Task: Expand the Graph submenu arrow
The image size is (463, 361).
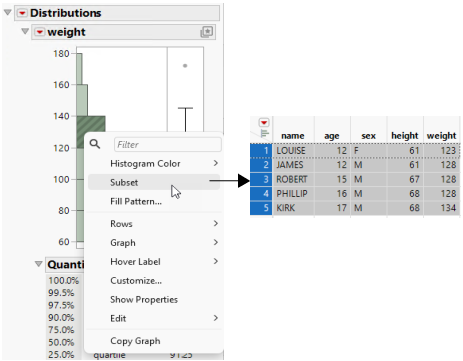Action: point(216,242)
